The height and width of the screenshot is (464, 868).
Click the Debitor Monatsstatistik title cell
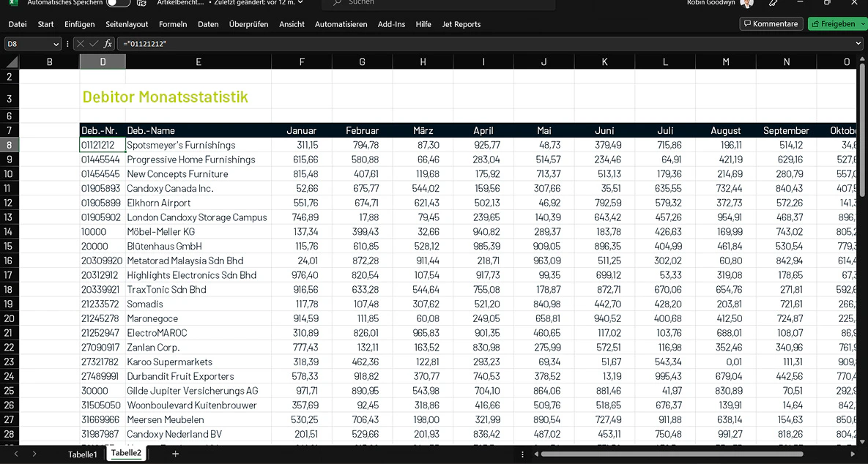(165, 97)
